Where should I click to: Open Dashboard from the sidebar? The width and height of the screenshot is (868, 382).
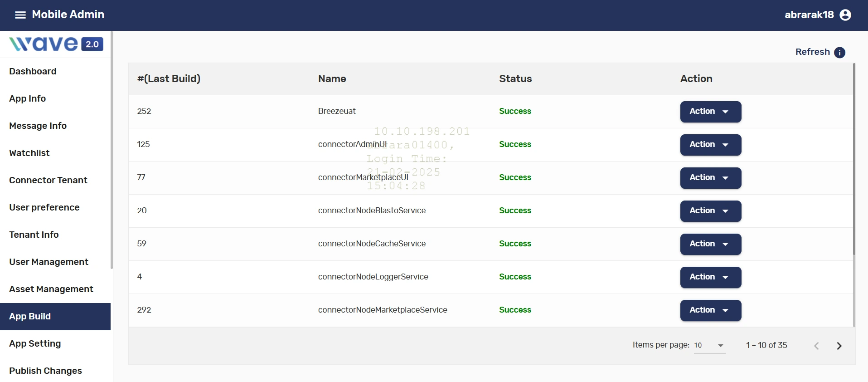click(33, 71)
